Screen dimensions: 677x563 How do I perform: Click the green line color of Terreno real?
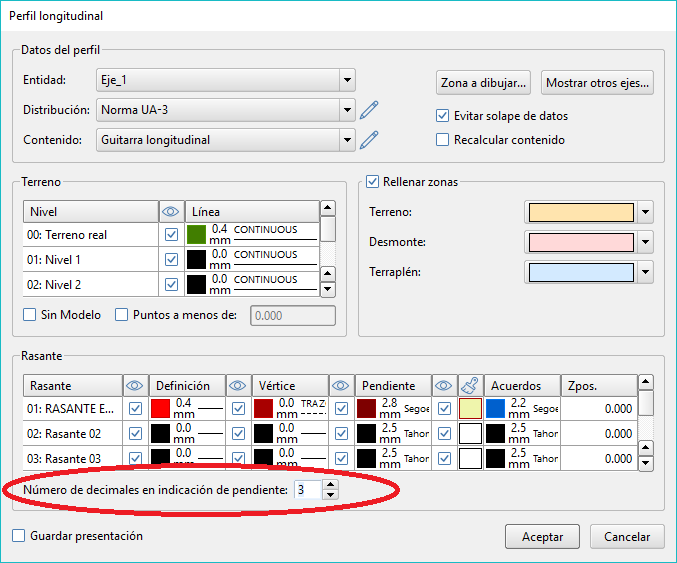coord(197,235)
